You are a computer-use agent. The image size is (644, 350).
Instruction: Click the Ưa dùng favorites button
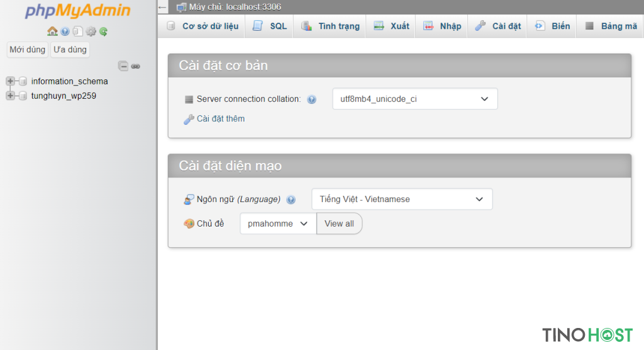[70, 49]
